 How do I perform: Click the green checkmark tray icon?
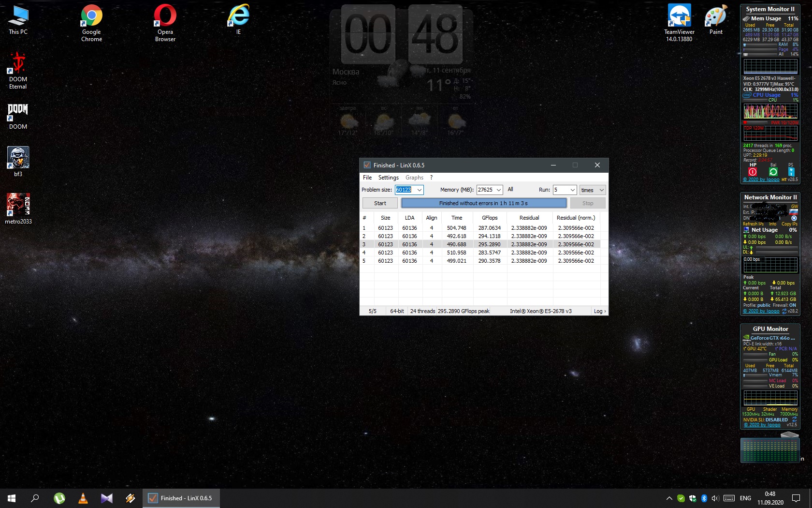coord(681,498)
